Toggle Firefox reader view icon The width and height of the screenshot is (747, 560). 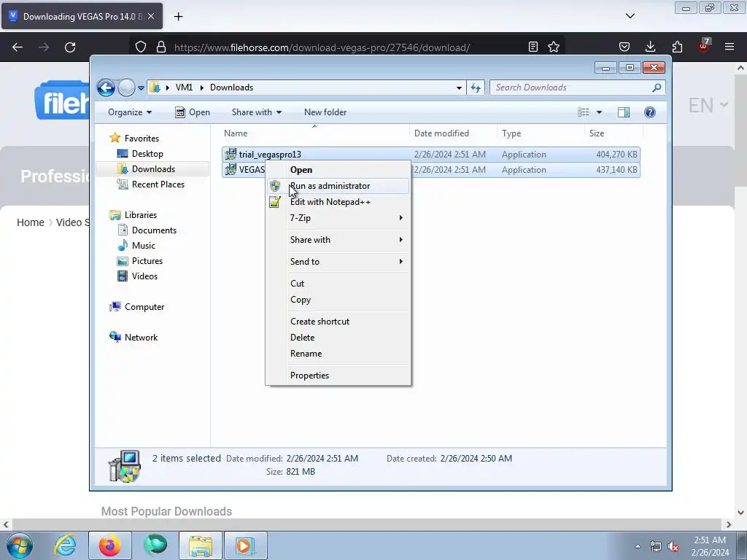[x=533, y=47]
